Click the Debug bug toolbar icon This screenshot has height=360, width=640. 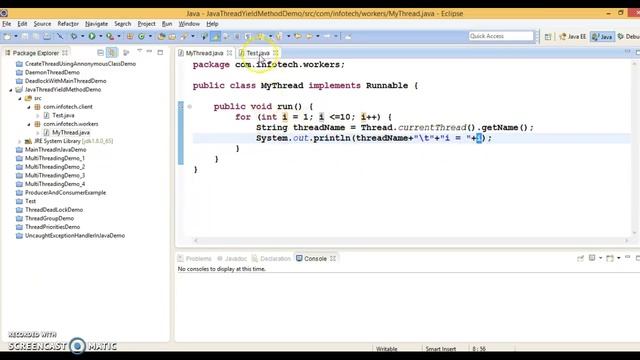[x=74, y=37]
